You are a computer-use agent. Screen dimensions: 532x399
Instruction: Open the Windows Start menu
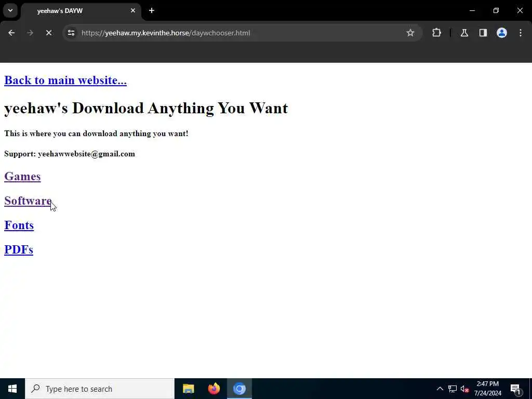click(12, 389)
